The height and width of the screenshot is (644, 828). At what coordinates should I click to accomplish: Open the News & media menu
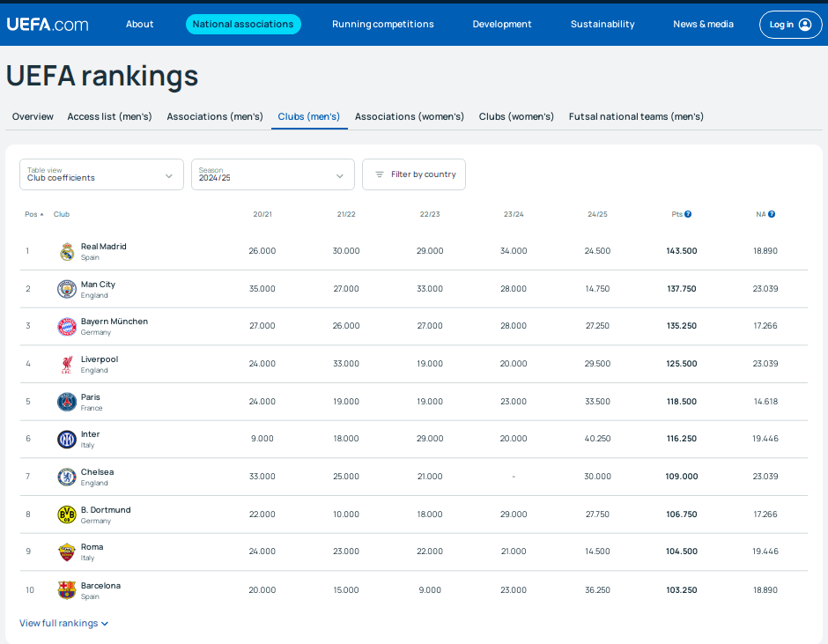coord(703,25)
